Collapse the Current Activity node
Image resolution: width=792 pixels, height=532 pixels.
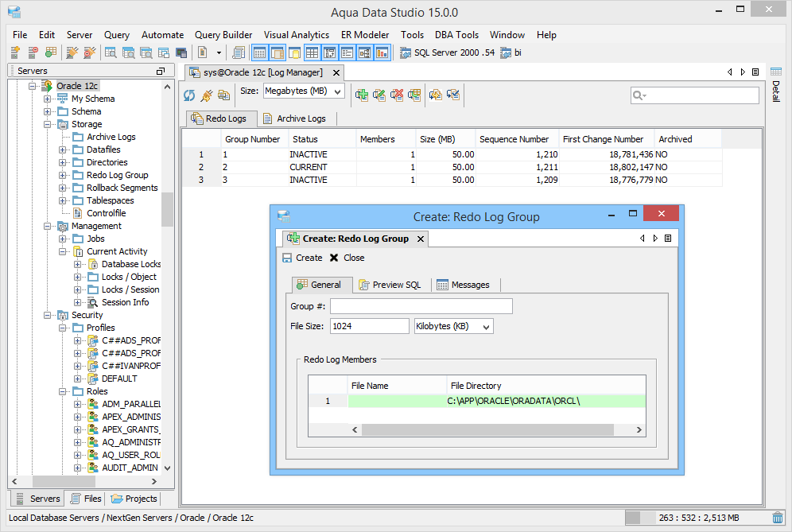(x=62, y=251)
